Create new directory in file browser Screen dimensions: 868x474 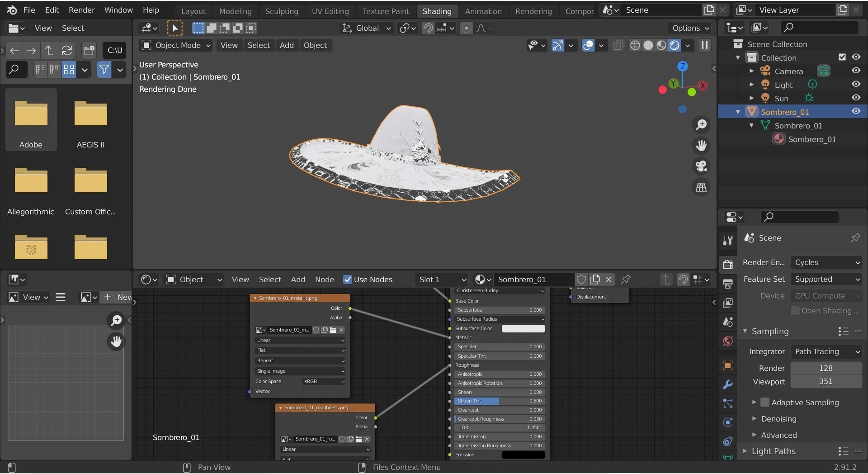(x=89, y=50)
